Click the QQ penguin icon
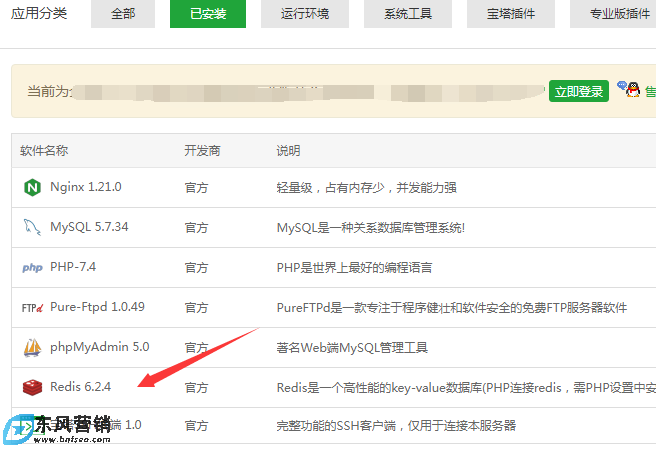This screenshot has width=656, height=452. (x=628, y=90)
